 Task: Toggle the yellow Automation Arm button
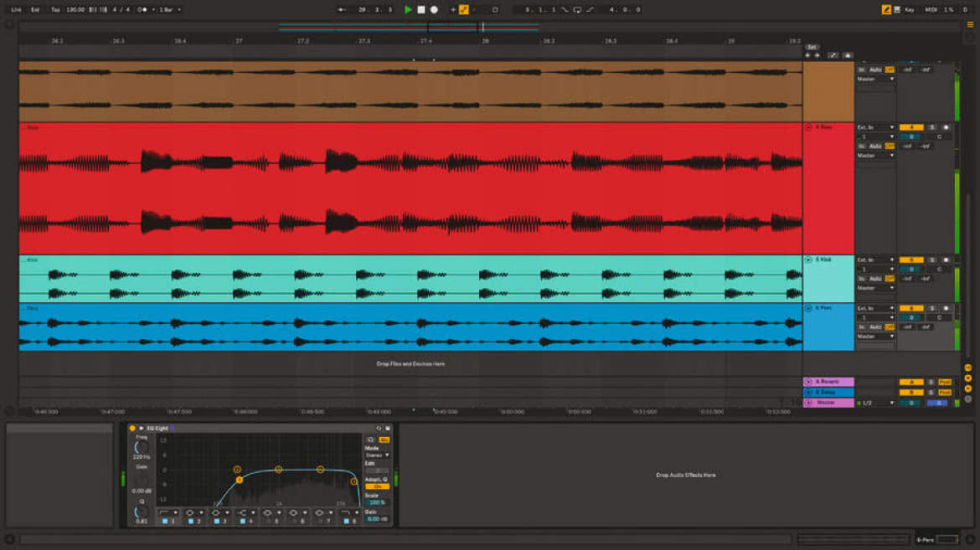tap(464, 9)
